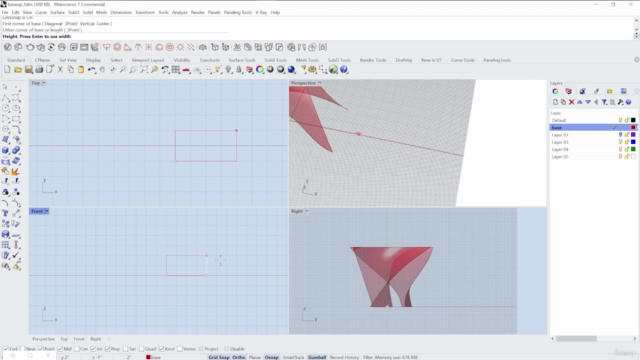The image size is (640, 360).
Task: Pick the Text tool in left sidebar
Action: pos(5,213)
